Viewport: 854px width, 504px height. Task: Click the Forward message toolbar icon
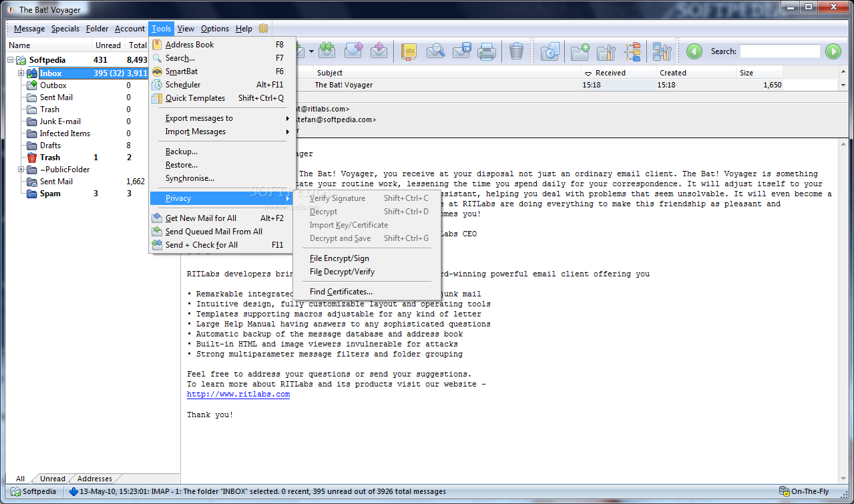click(x=353, y=51)
